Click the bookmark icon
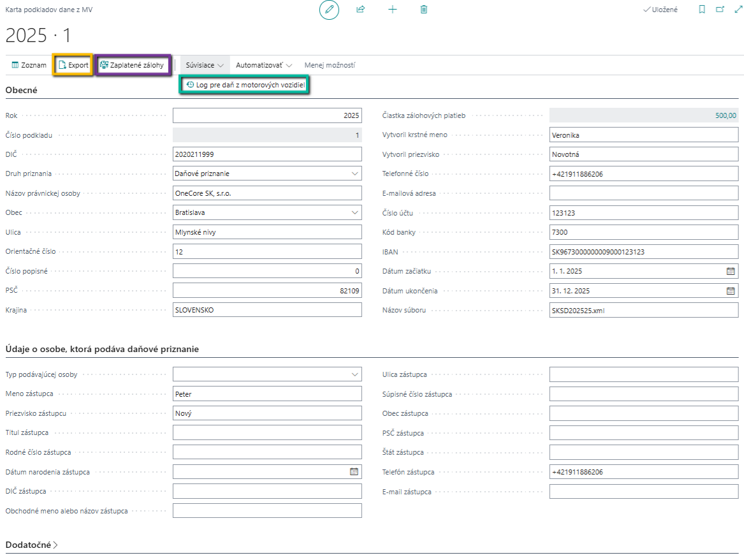The width and height of the screenshot is (744, 560). coord(702,10)
